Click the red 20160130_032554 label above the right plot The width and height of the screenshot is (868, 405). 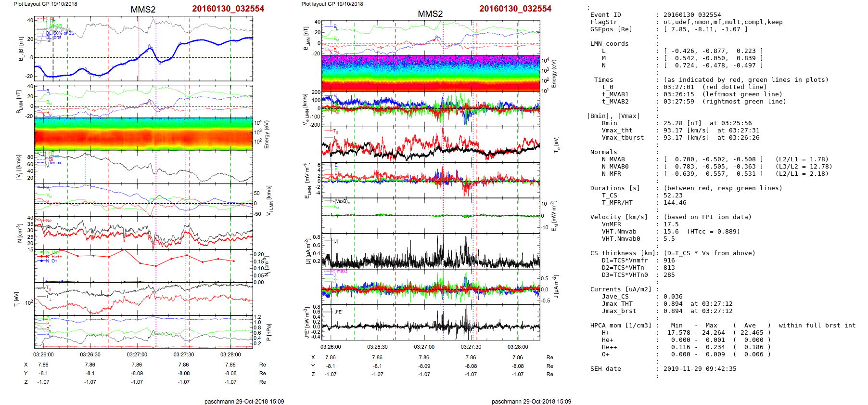tap(515, 9)
